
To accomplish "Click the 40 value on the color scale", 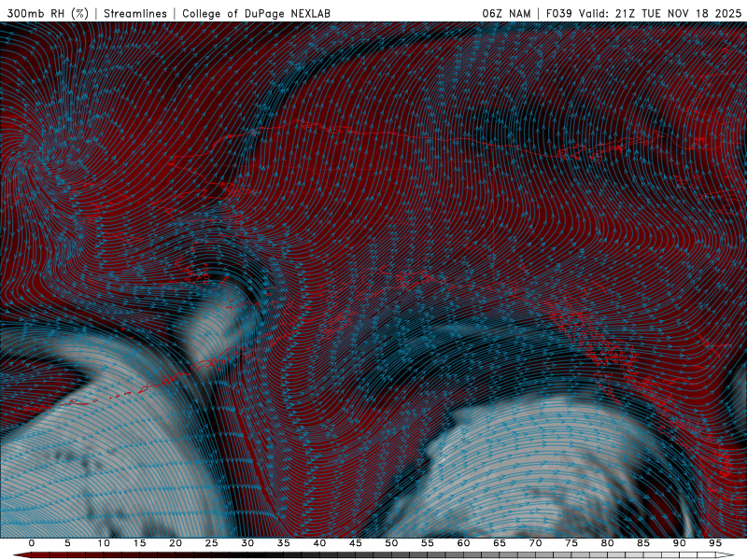I will click(319, 543).
